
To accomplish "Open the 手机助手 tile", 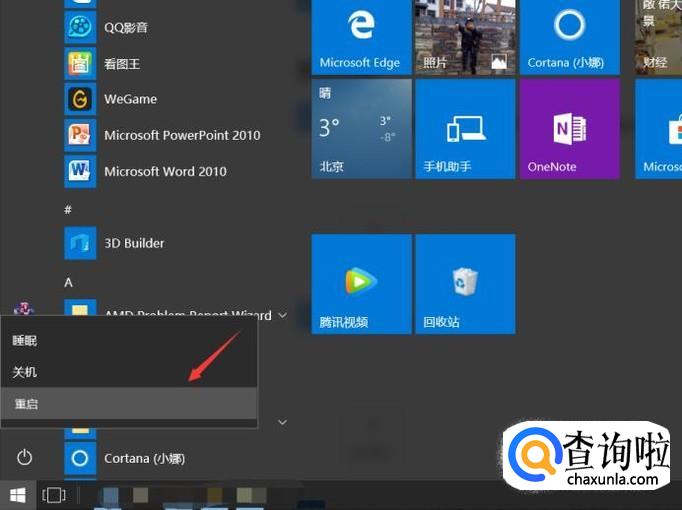I will pyautogui.click(x=465, y=129).
